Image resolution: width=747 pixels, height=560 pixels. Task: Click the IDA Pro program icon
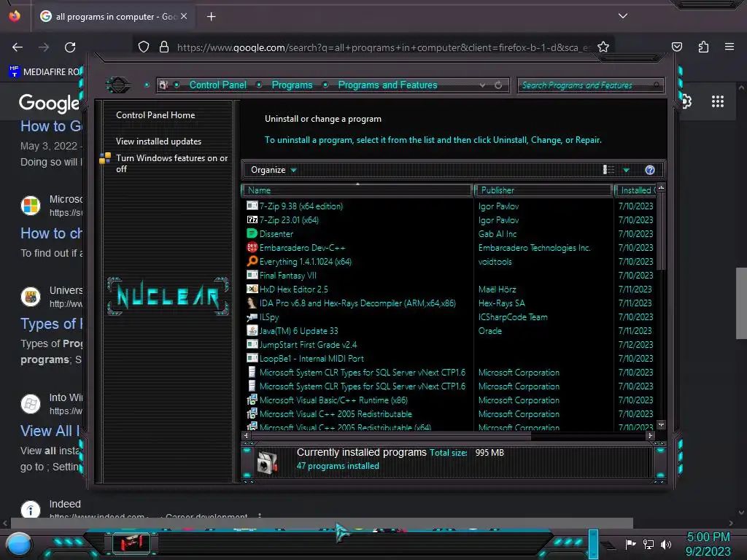coord(252,303)
